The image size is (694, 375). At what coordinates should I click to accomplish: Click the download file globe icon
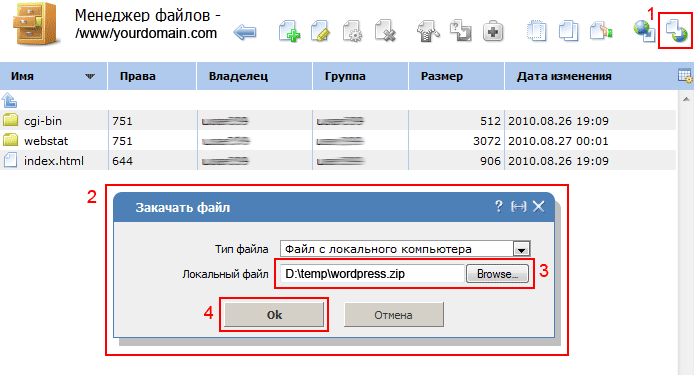tap(644, 31)
